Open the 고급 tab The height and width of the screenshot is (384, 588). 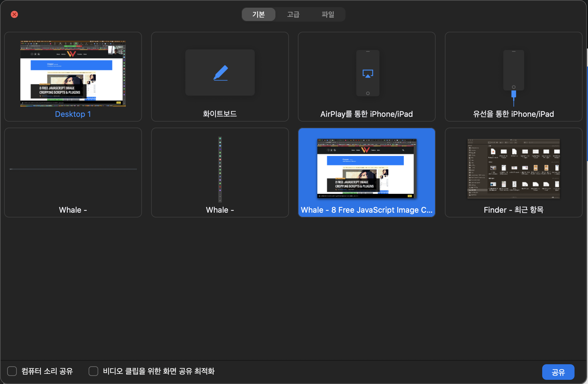(x=293, y=14)
